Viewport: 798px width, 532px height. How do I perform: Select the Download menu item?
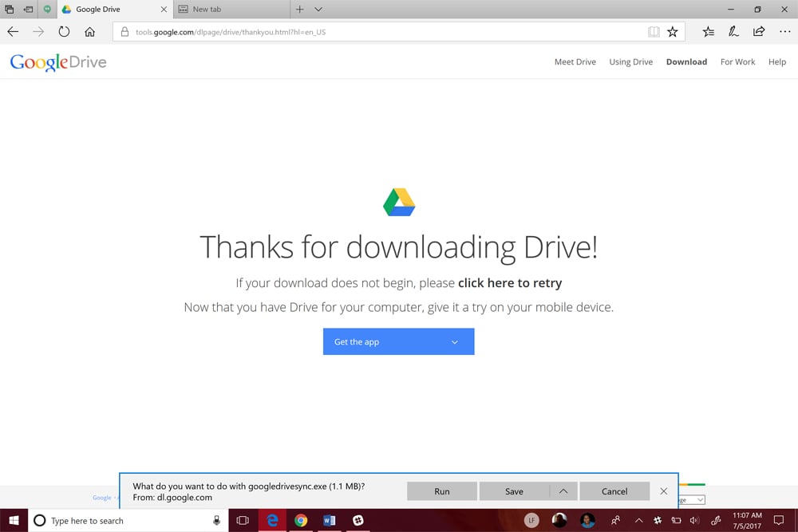point(686,61)
